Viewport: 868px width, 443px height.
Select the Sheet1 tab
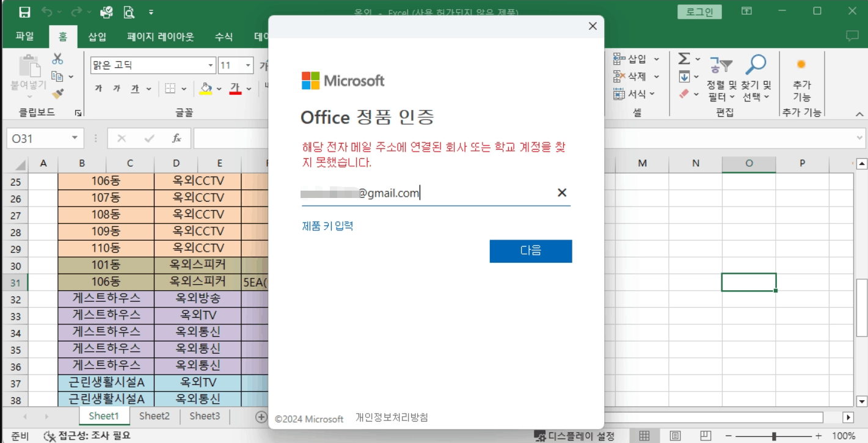click(x=103, y=416)
